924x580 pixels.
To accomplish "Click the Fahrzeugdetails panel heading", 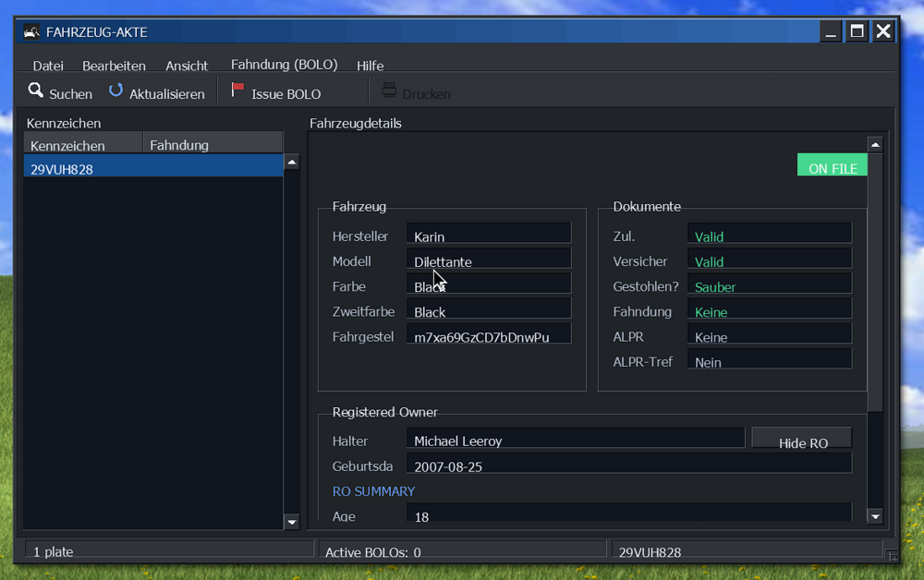I will 356,123.
